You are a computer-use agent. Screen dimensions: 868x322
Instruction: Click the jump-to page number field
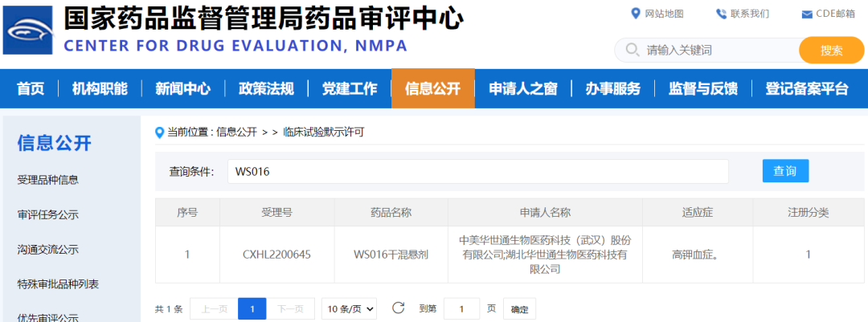click(461, 308)
